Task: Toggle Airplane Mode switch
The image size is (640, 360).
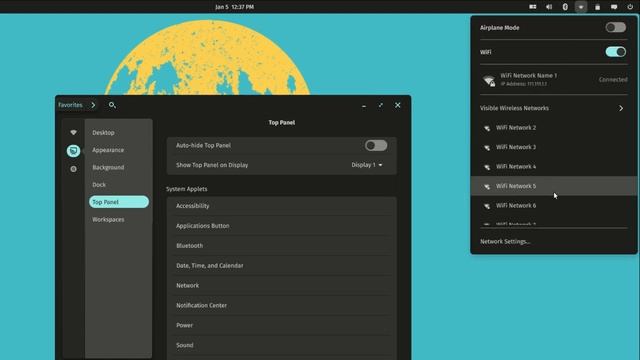Action: [x=616, y=27]
